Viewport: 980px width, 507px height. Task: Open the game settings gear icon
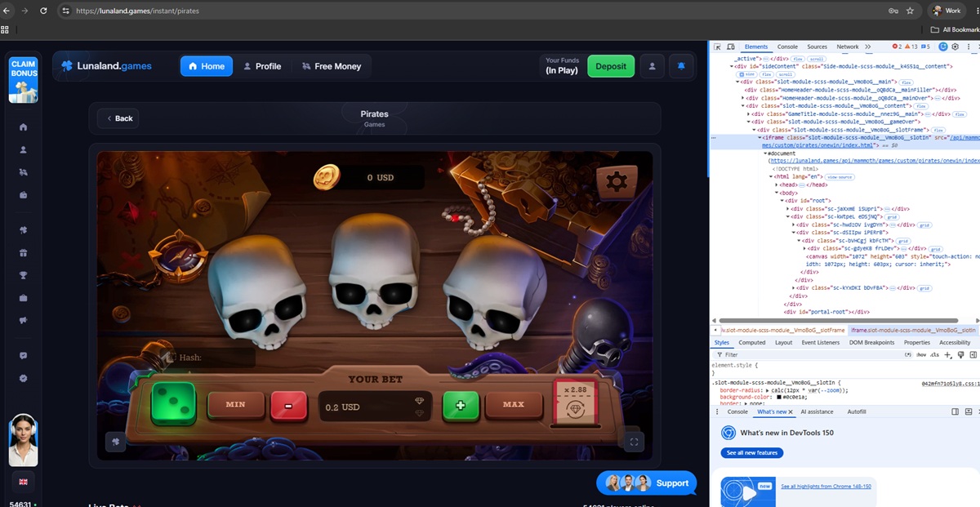617,181
